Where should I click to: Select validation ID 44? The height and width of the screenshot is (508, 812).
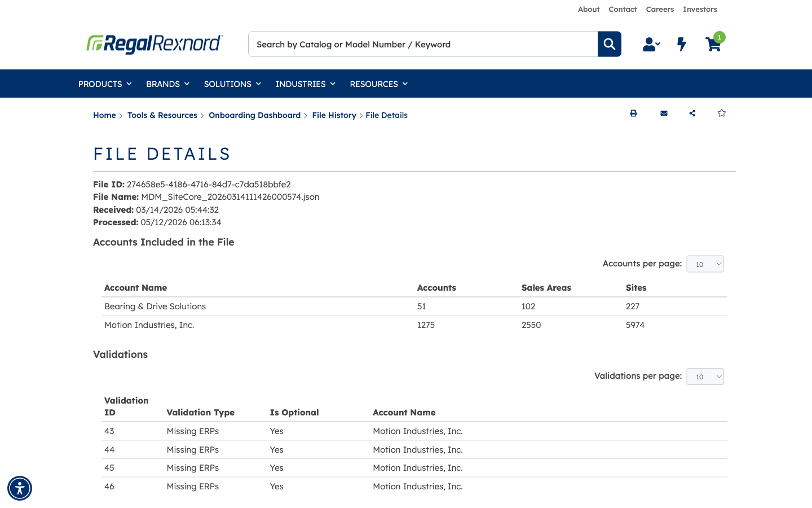109,450
